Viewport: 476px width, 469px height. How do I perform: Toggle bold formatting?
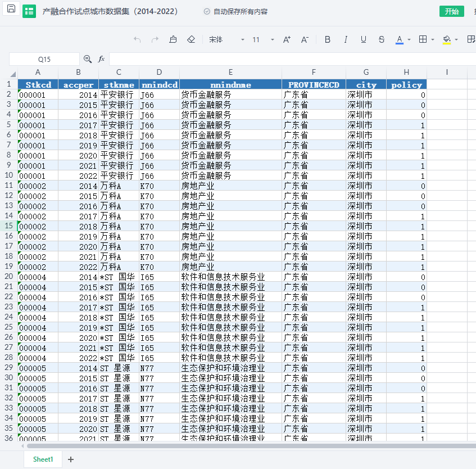click(328, 39)
